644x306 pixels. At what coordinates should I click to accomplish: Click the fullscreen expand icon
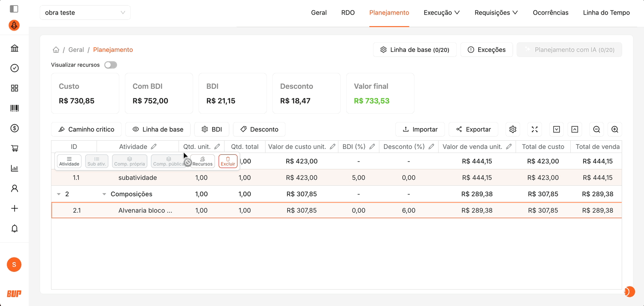[x=535, y=129]
